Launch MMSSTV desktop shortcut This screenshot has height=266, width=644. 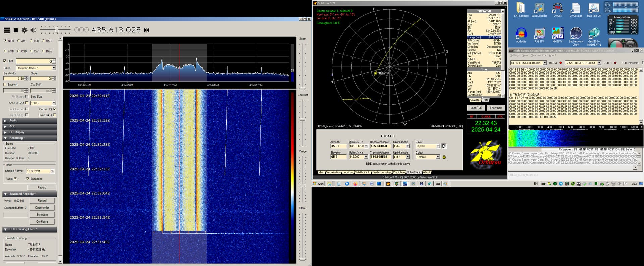[x=557, y=36]
